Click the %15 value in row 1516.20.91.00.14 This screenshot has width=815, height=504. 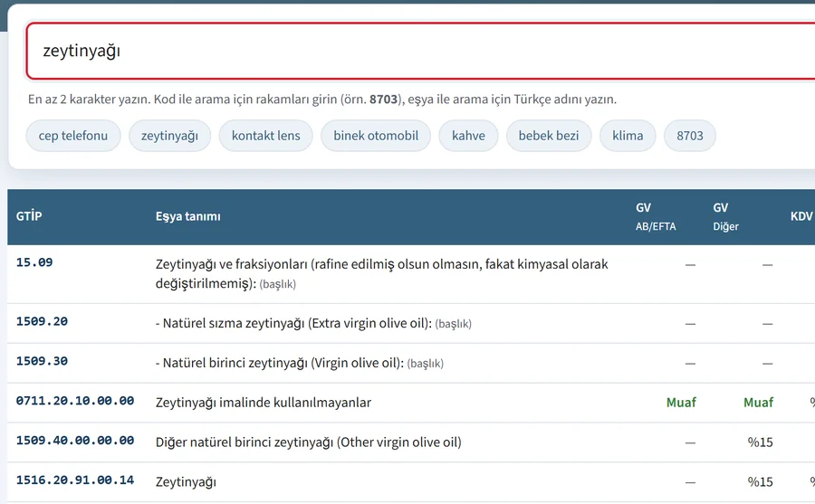761,482
